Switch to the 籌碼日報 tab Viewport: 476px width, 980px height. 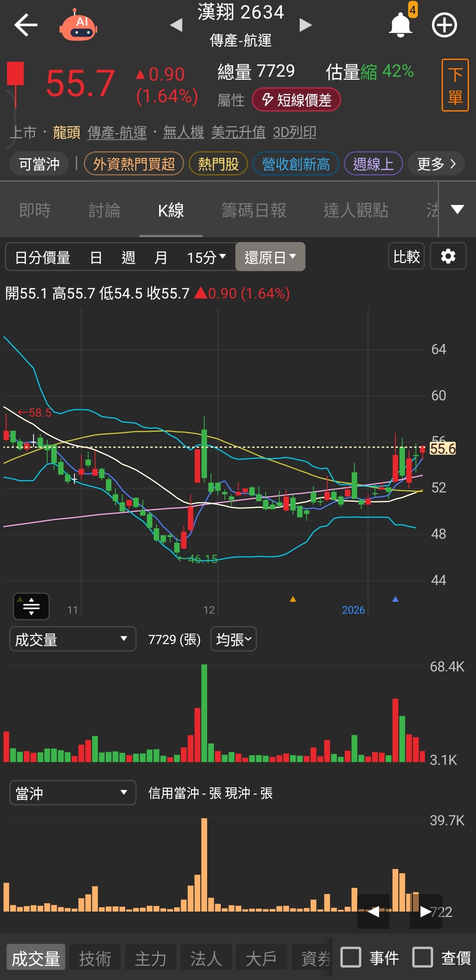click(x=254, y=210)
